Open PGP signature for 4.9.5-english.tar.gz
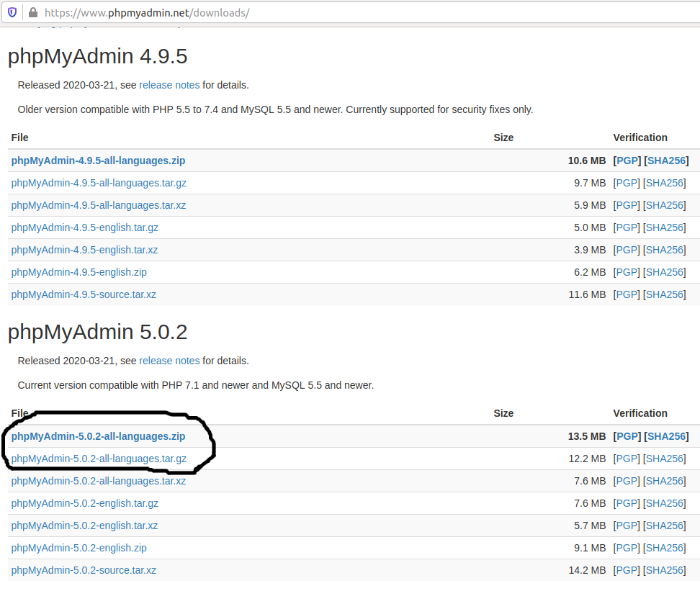The height and width of the screenshot is (591, 700). (x=627, y=227)
